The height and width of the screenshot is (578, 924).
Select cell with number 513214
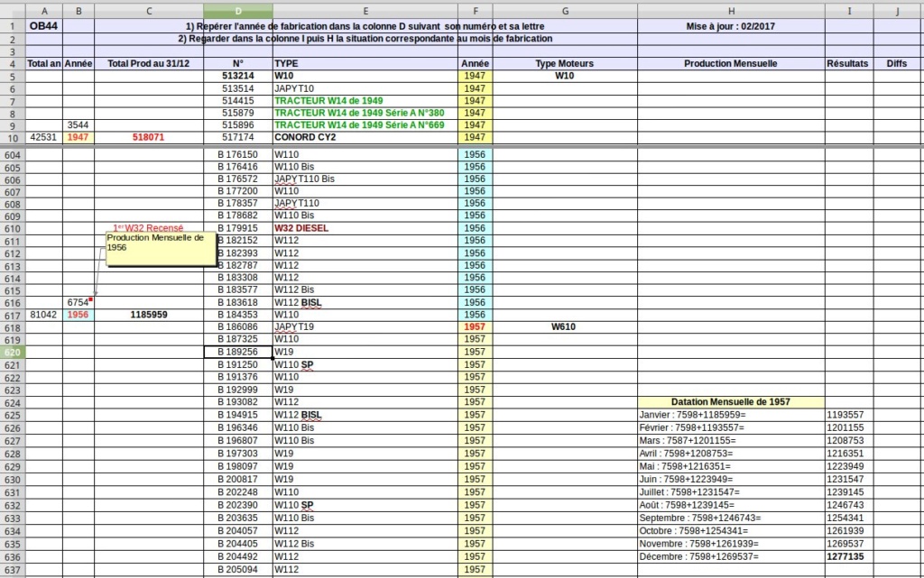238,76
